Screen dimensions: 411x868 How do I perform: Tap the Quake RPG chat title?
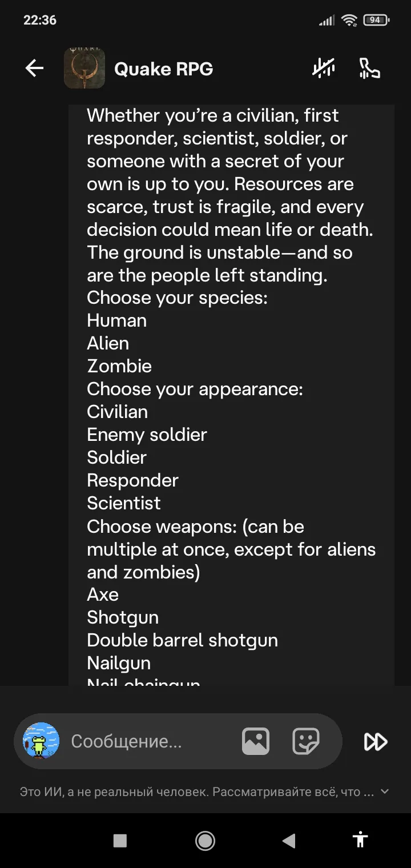click(x=163, y=69)
